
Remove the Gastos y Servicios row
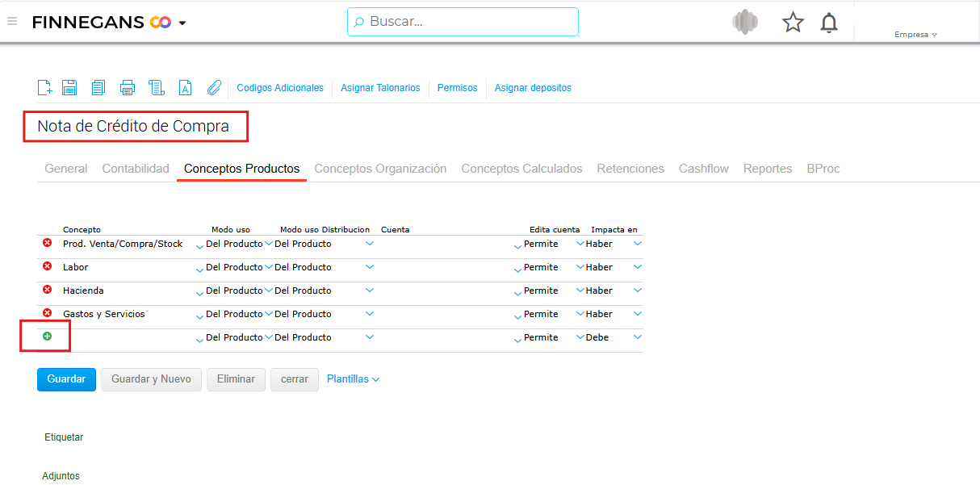47,313
